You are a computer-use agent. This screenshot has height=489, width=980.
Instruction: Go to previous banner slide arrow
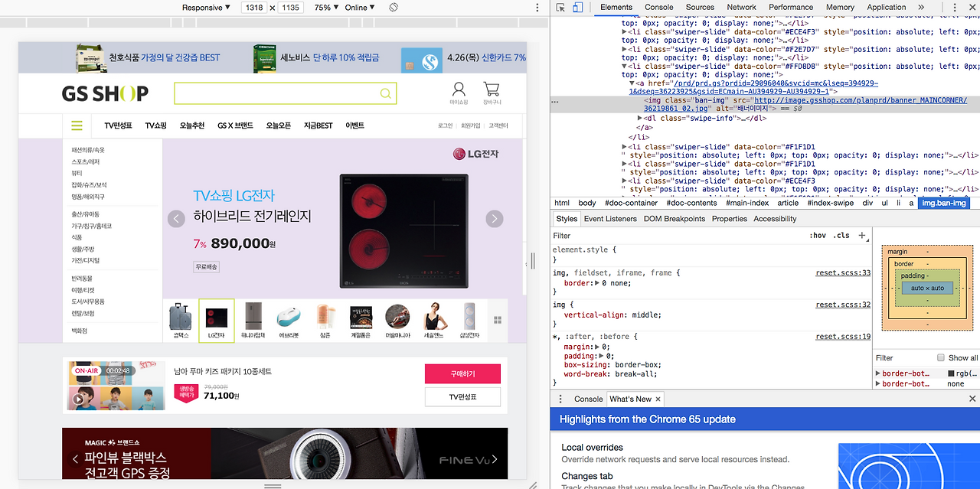(x=176, y=219)
